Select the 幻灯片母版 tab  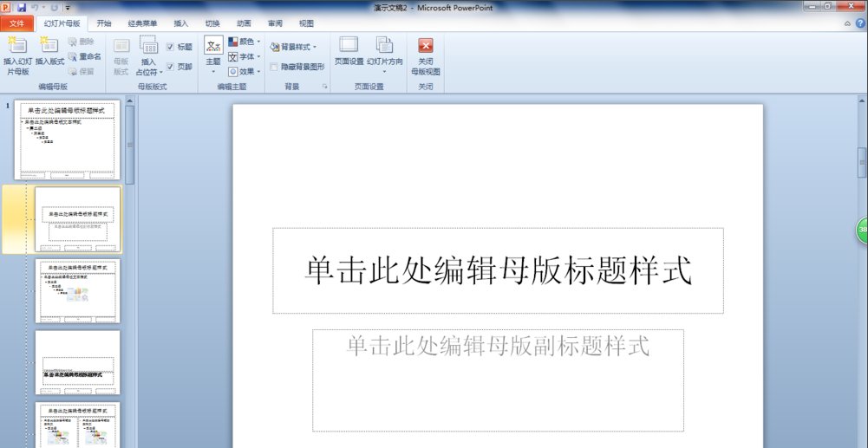62,23
